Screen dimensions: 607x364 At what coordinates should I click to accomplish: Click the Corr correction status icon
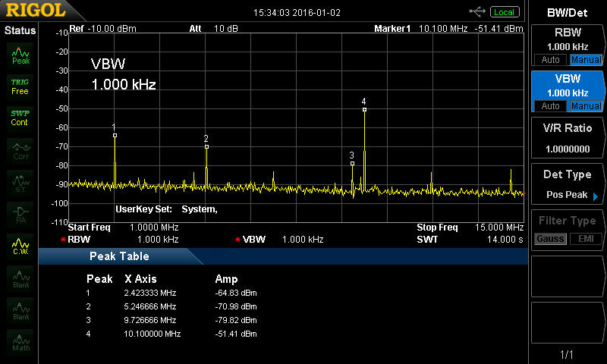(x=20, y=150)
